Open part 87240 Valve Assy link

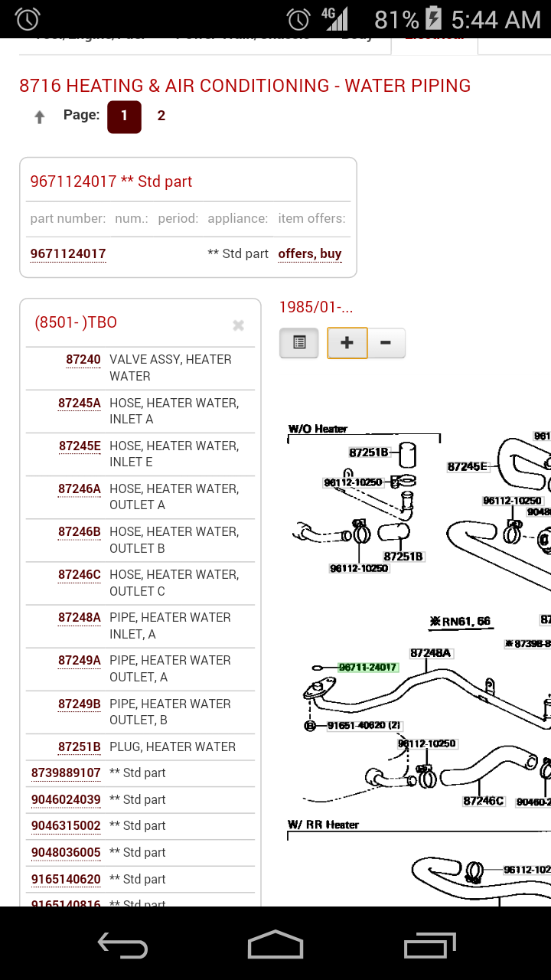click(83, 360)
